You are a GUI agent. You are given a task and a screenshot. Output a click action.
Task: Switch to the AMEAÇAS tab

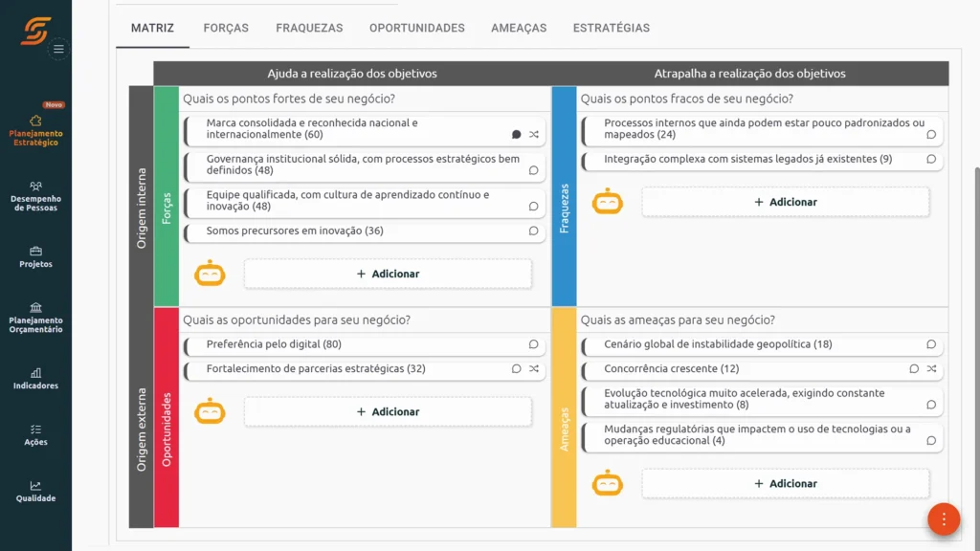click(x=519, y=28)
